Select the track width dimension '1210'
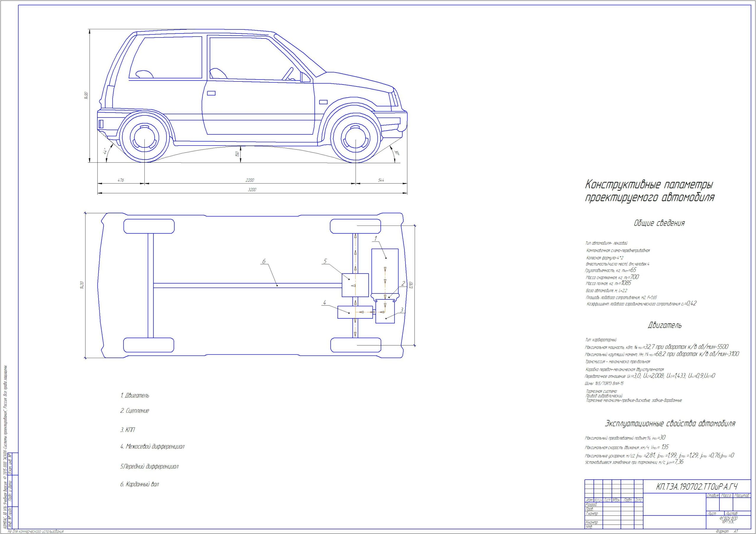The width and height of the screenshot is (756, 534). click(410, 285)
